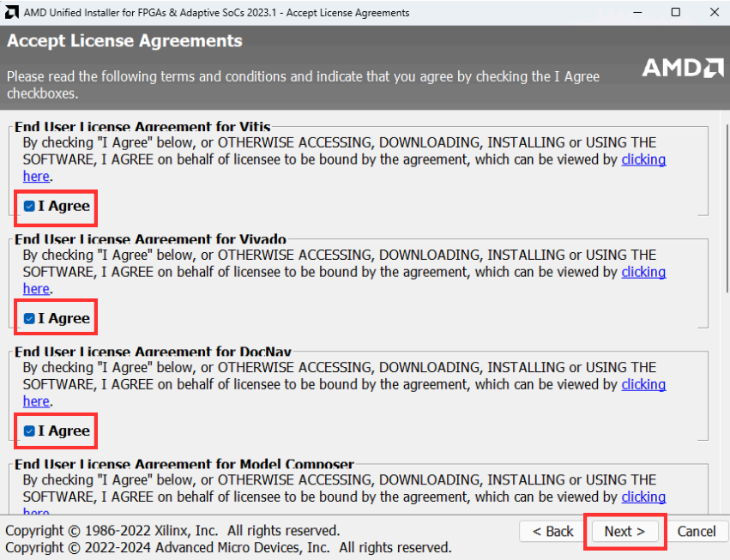Open the Model Composer agreement link
730x560 pixels.
tap(643, 497)
